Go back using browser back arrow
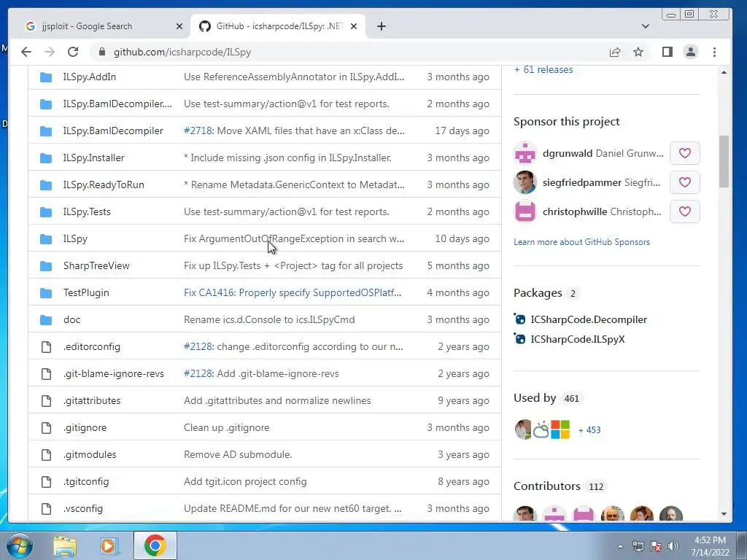This screenshot has width=747, height=560. pos(26,52)
